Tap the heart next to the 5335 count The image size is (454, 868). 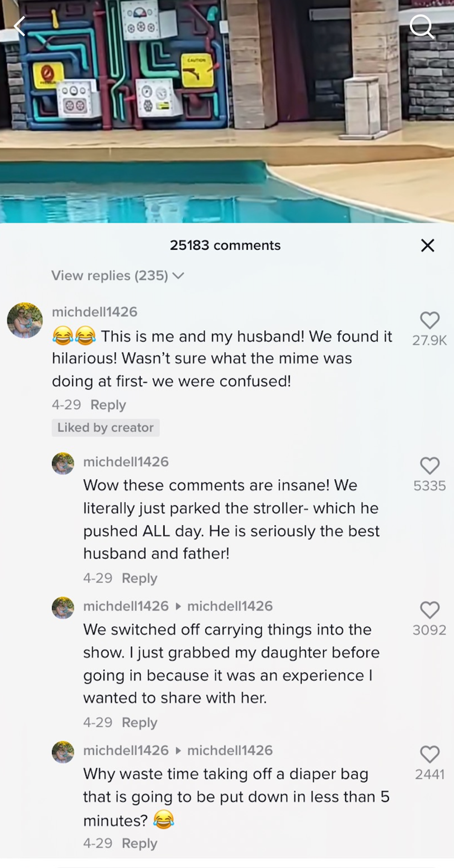(430, 466)
